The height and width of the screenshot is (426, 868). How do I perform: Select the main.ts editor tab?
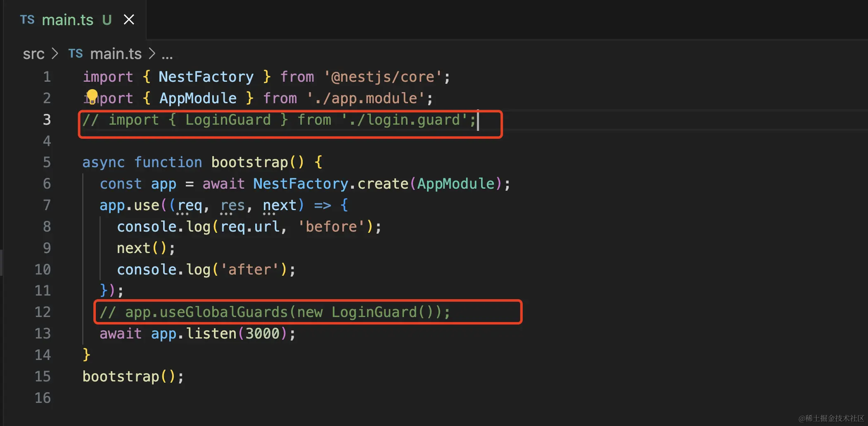pyautogui.click(x=75, y=20)
